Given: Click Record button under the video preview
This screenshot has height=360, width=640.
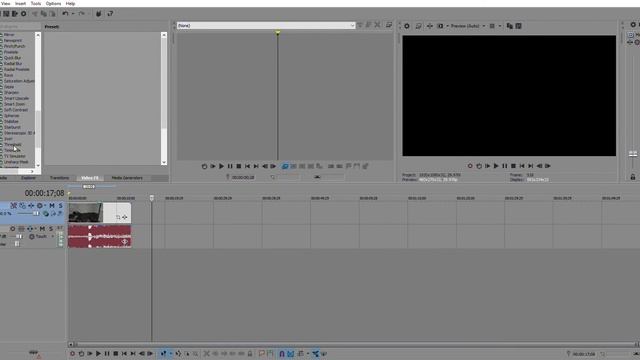Looking at the screenshot, I should (x=470, y=166).
